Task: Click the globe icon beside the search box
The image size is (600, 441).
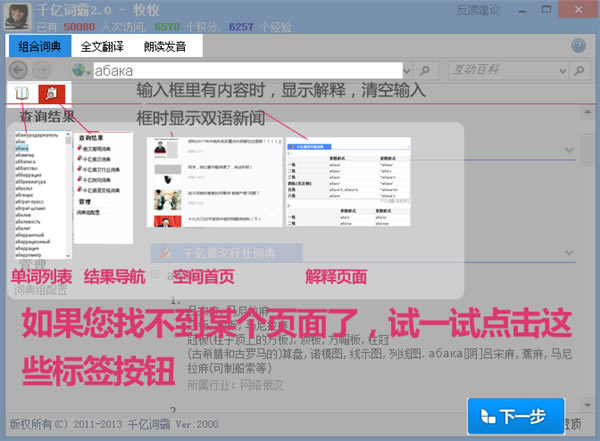Action: [x=79, y=71]
